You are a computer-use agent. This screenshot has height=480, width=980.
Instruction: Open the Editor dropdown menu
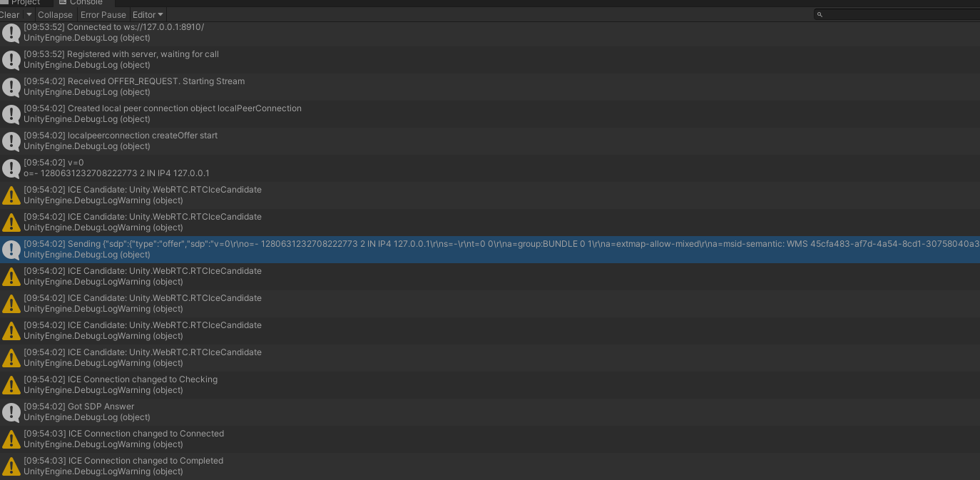[x=148, y=14]
